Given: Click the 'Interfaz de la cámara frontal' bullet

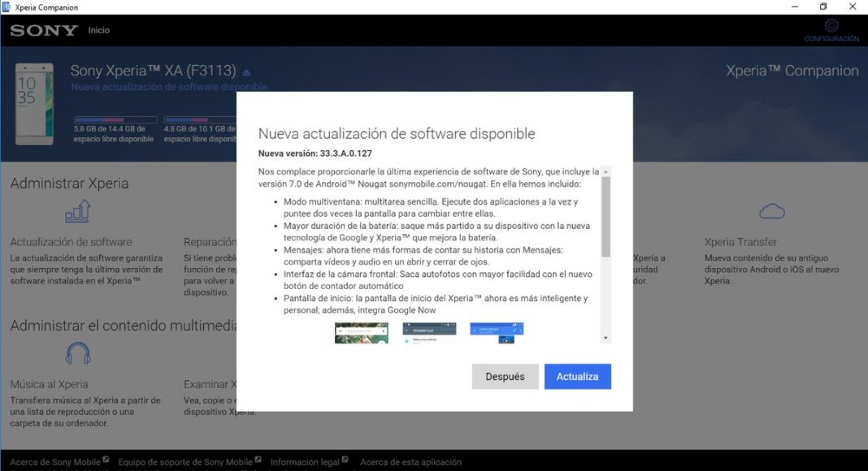Looking at the screenshot, I should [438, 279].
